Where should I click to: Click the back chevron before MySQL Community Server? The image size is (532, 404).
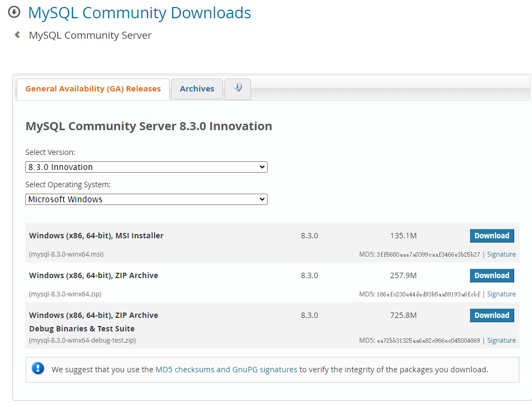point(17,34)
